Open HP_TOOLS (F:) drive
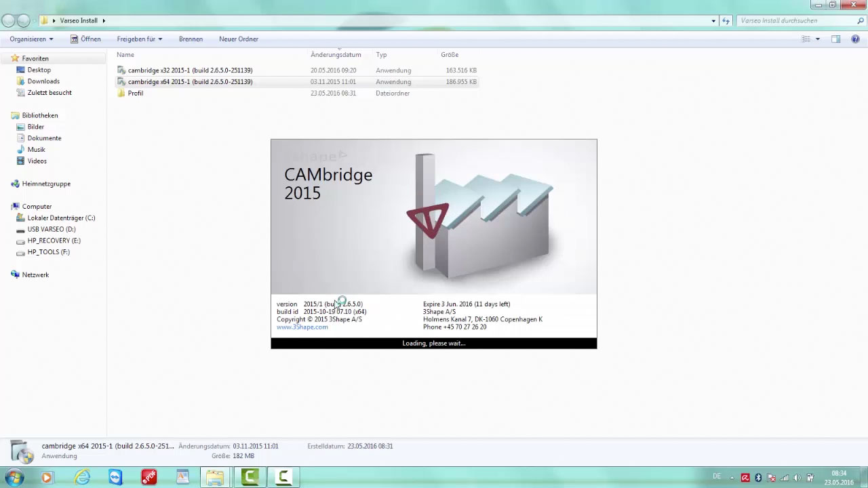The height and width of the screenshot is (488, 868). [48, 252]
